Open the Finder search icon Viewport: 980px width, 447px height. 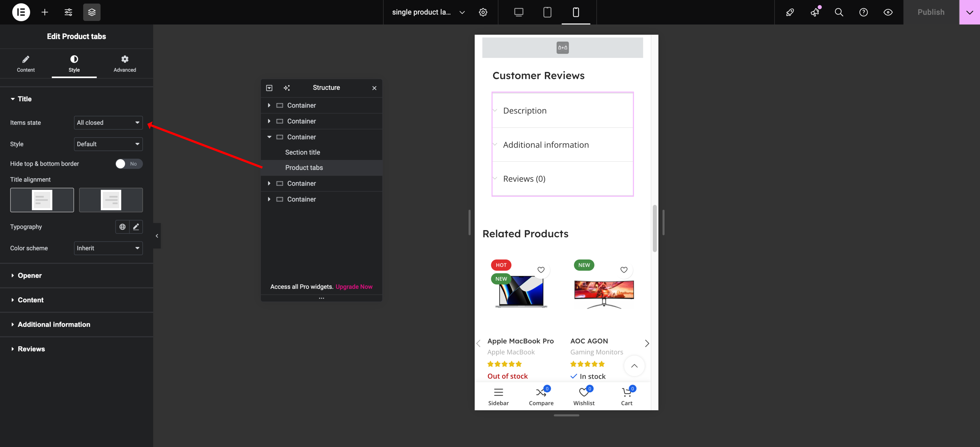coord(839,12)
